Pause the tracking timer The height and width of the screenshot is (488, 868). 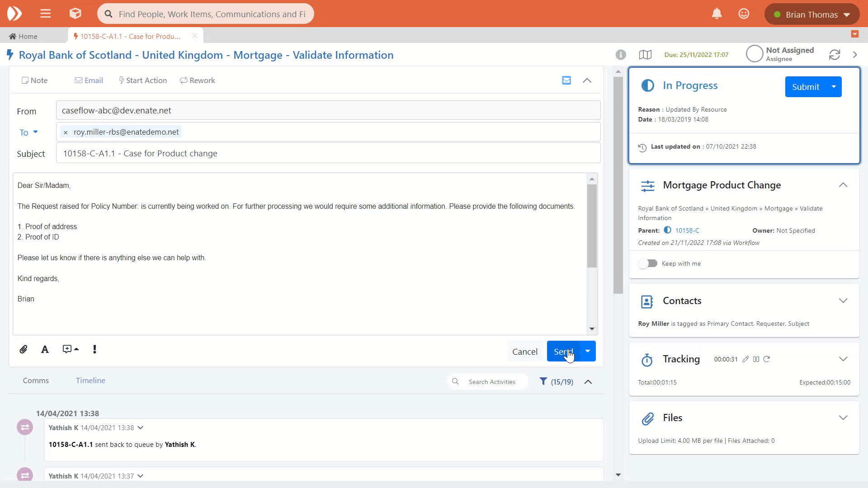pos(756,359)
